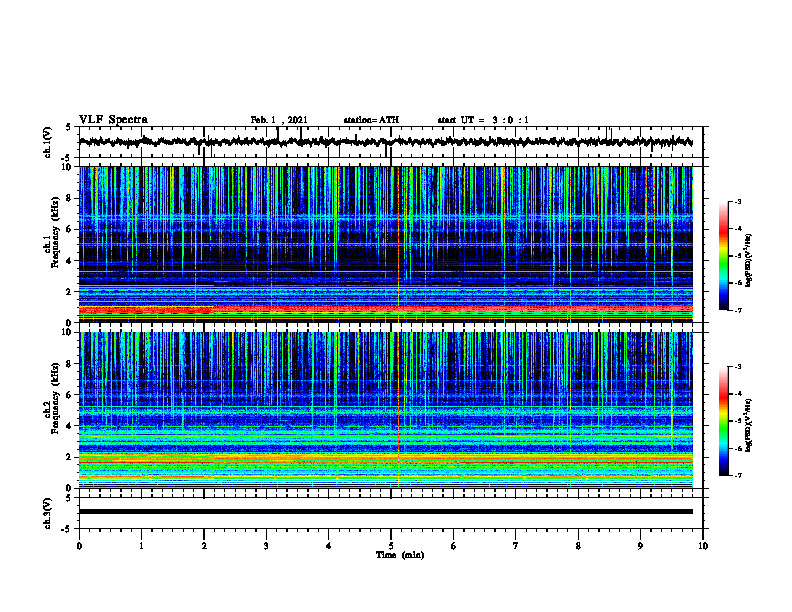This screenshot has width=792, height=612.
Task: Click time axis tick label "9"
Action: [x=640, y=546]
